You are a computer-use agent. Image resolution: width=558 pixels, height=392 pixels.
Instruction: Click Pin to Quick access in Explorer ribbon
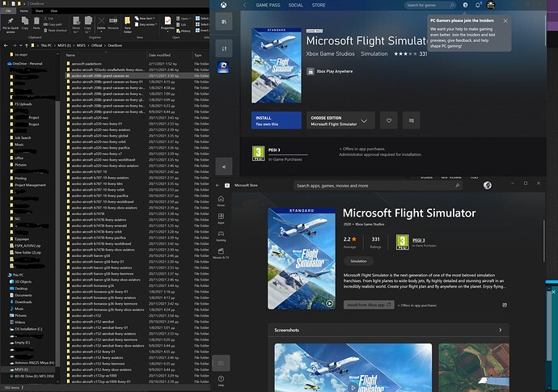click(x=11, y=24)
